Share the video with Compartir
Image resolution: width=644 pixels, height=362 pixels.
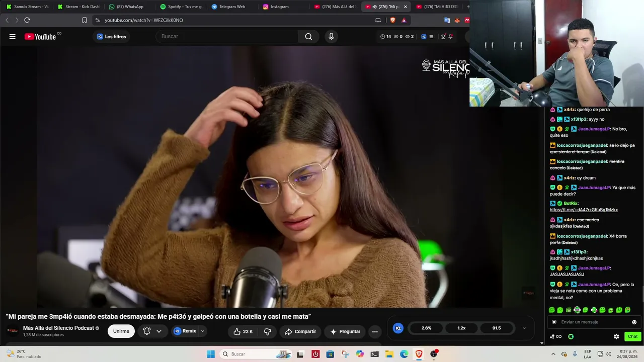coord(300,331)
